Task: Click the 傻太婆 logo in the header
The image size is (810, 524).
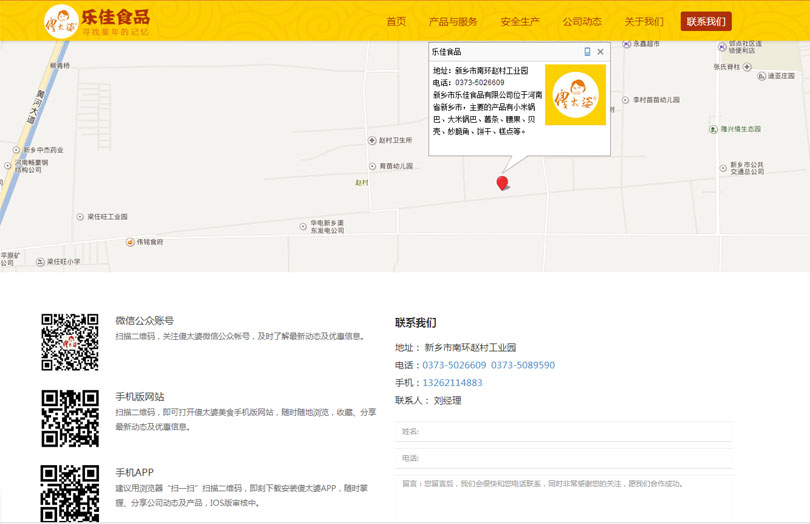Action: [61, 21]
